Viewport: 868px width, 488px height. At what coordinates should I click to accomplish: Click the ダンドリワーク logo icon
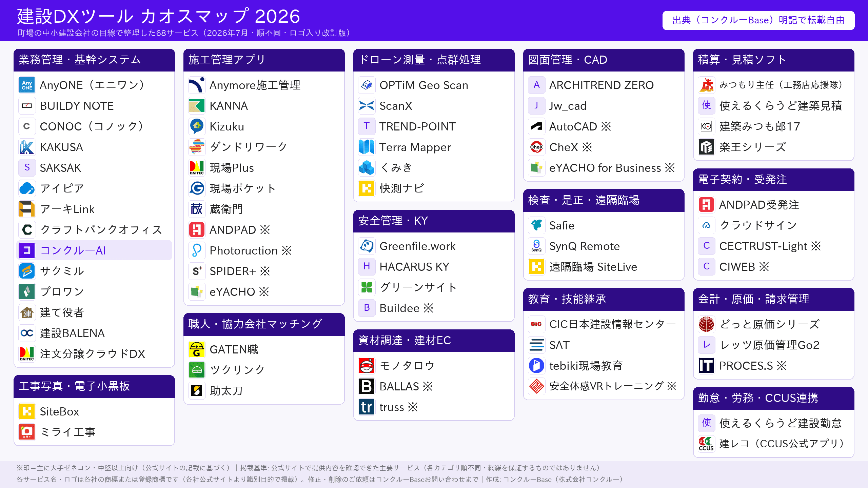point(197,147)
